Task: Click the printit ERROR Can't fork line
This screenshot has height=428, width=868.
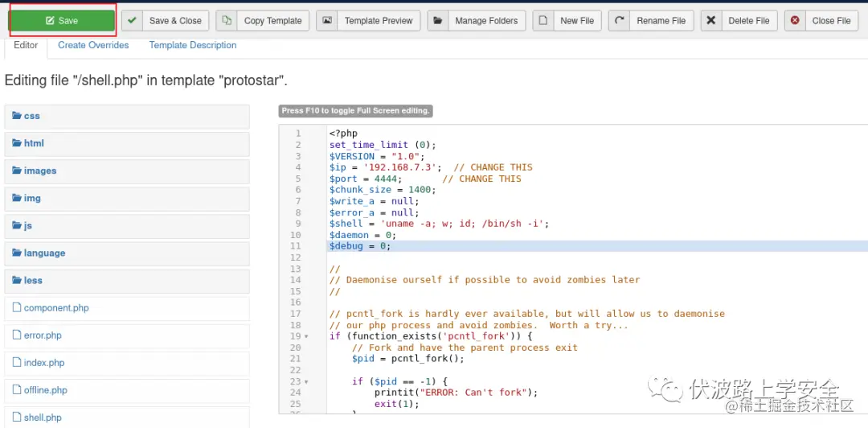Action: click(457, 393)
